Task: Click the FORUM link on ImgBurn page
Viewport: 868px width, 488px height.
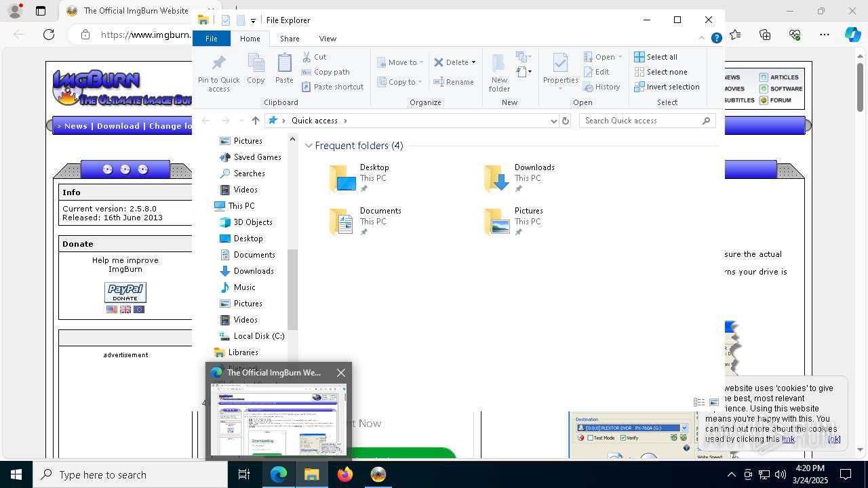Action: pyautogui.click(x=781, y=100)
